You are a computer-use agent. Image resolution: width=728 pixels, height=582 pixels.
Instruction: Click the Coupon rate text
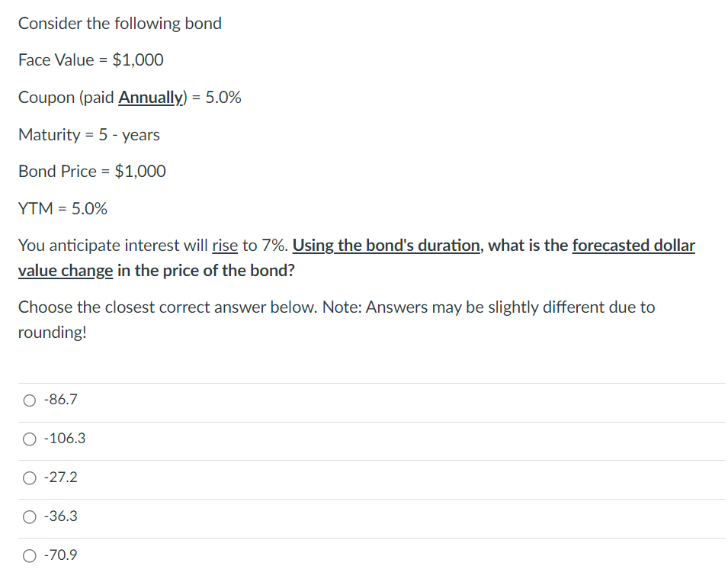(x=130, y=97)
